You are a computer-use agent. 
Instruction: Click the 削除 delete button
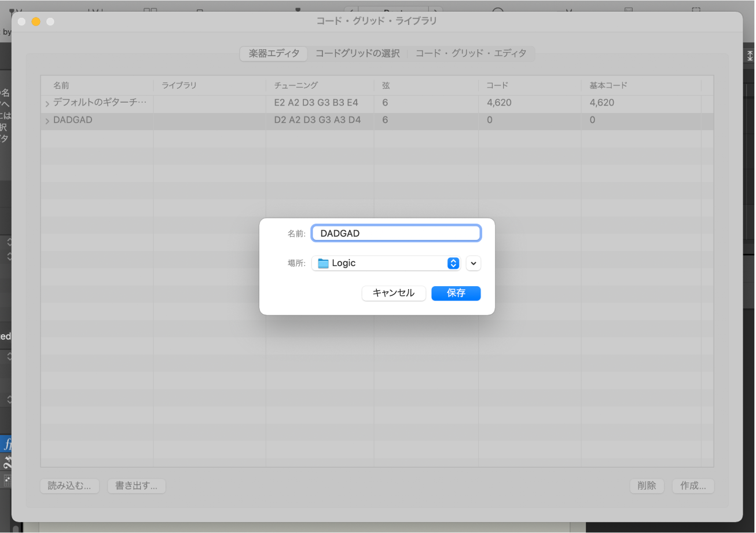pos(647,485)
